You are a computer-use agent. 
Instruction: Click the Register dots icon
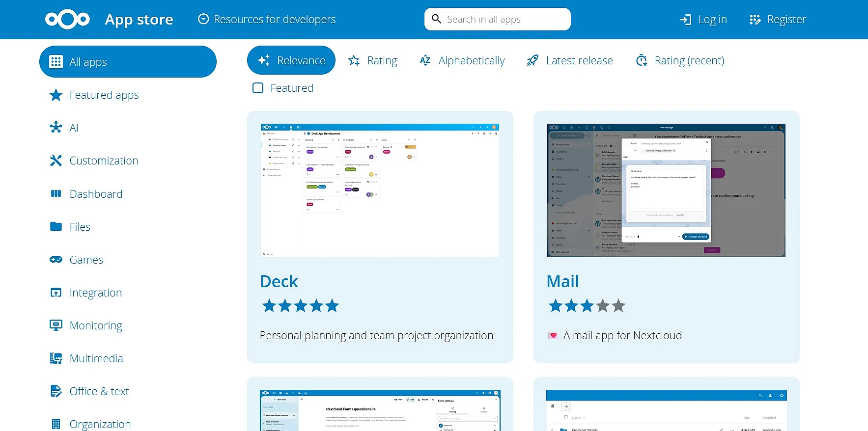tap(755, 20)
